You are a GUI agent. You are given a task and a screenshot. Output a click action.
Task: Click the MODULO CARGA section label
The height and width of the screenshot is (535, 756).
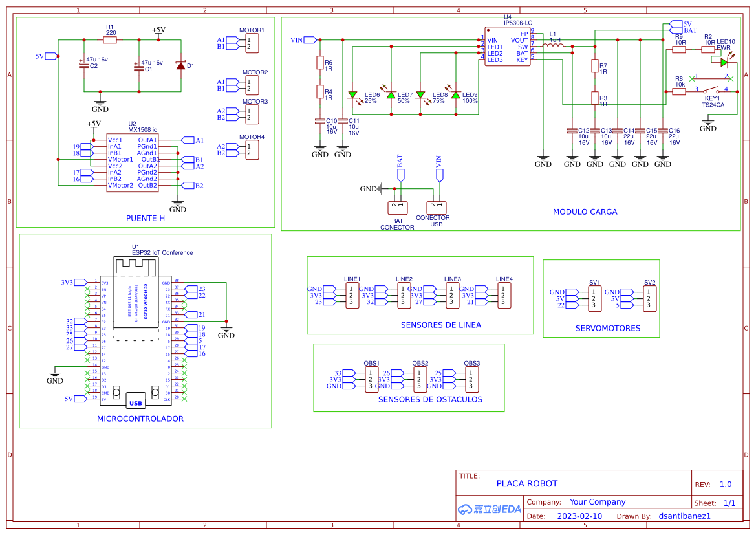585,212
